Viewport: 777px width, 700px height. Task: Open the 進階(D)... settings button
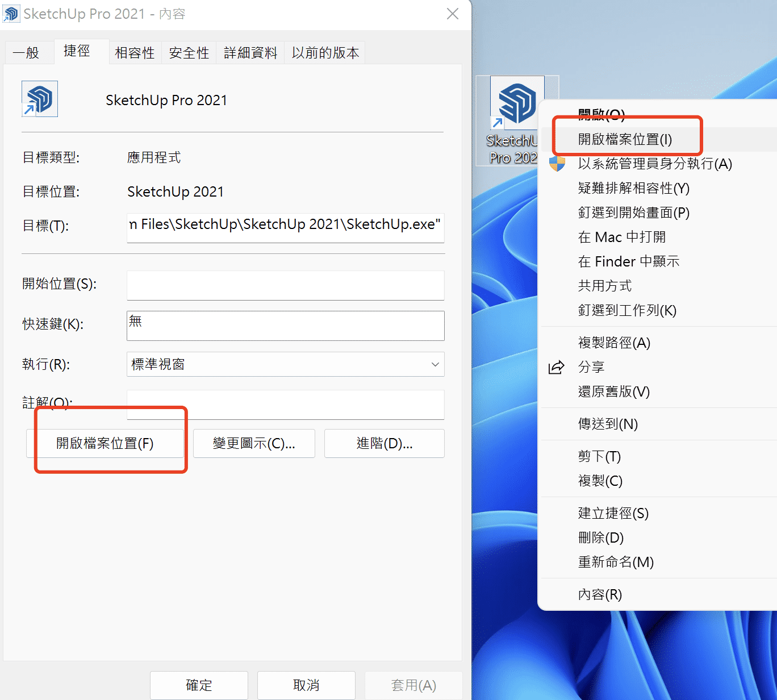384,443
